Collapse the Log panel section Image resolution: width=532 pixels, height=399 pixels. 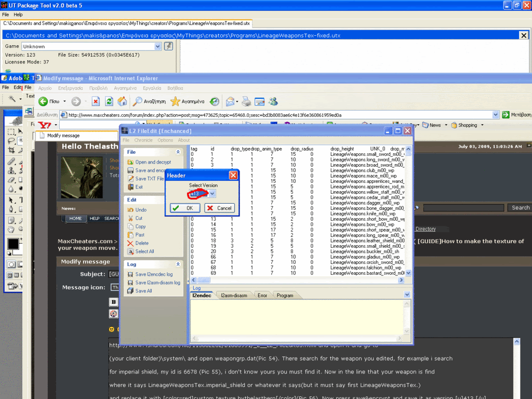click(178, 264)
